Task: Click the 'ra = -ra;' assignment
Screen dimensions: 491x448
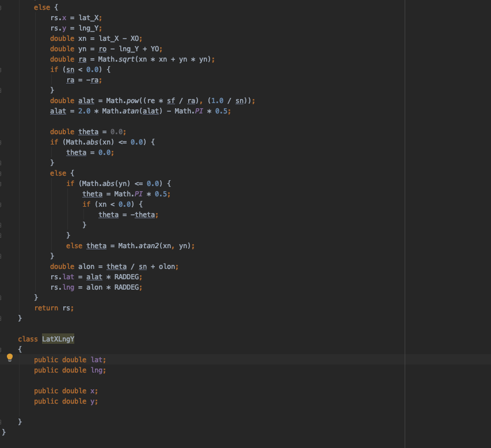Action: (84, 80)
